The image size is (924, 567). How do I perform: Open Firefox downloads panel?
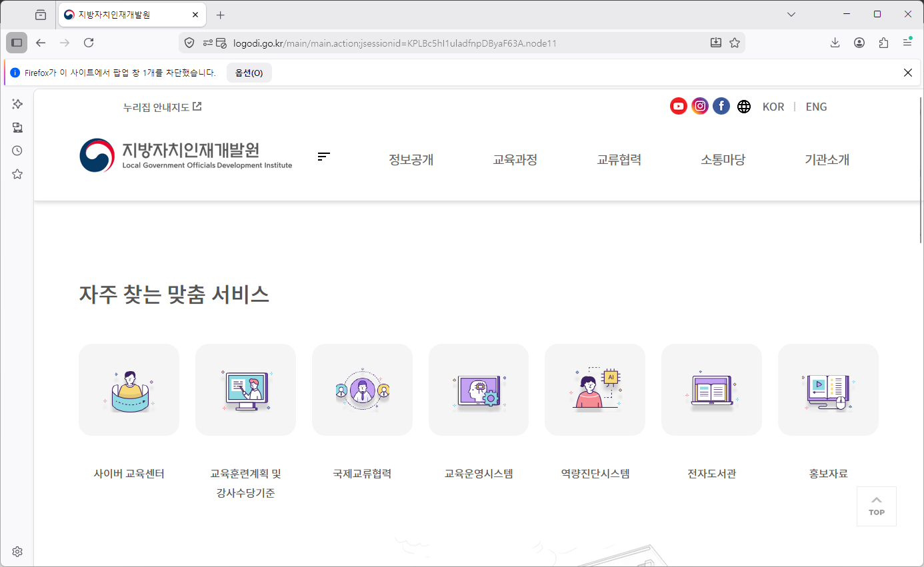pos(835,43)
